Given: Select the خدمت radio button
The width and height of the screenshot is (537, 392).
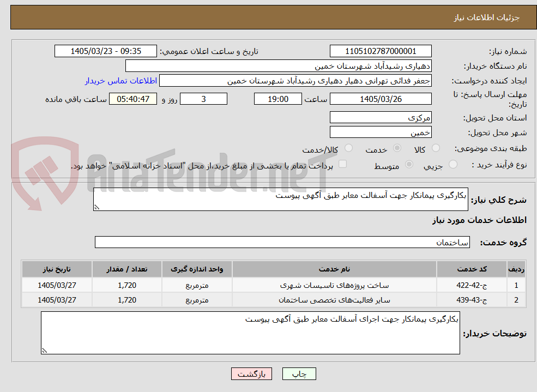Looking at the screenshot, I should pos(397,148).
